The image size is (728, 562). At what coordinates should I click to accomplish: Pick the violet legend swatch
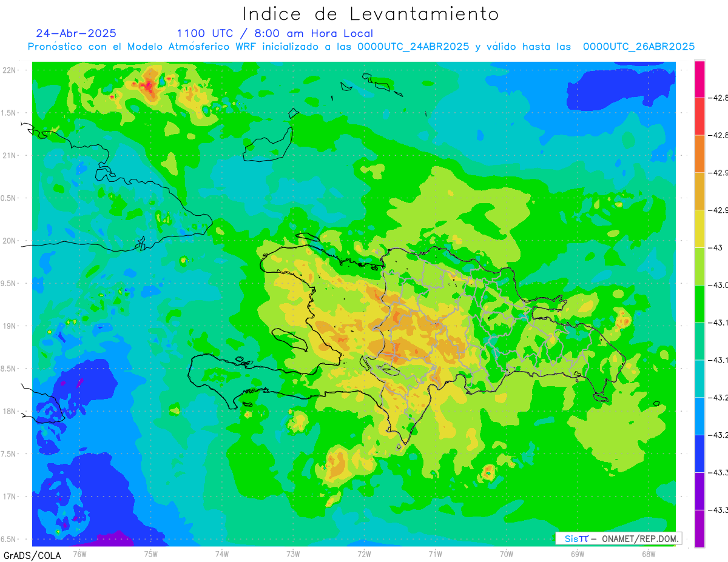point(699,491)
